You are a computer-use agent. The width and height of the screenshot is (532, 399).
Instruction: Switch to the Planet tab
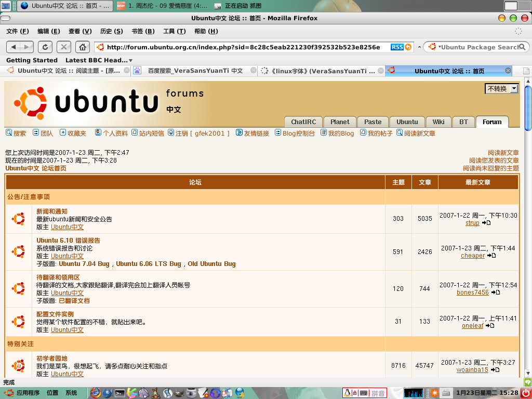click(340, 122)
